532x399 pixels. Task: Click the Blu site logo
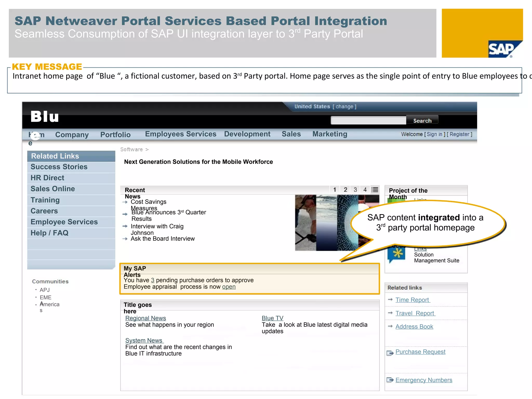point(45,116)
